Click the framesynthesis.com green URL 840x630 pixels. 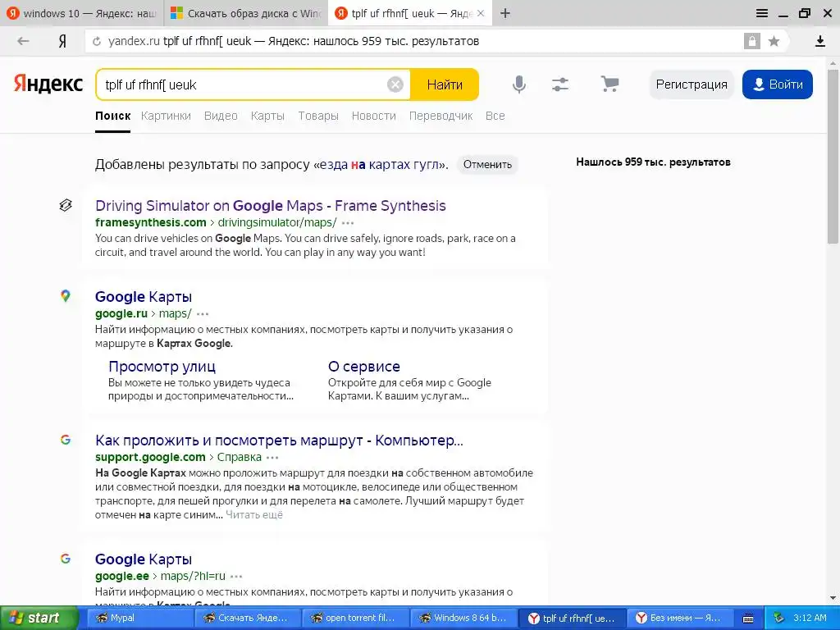pyautogui.click(x=151, y=222)
